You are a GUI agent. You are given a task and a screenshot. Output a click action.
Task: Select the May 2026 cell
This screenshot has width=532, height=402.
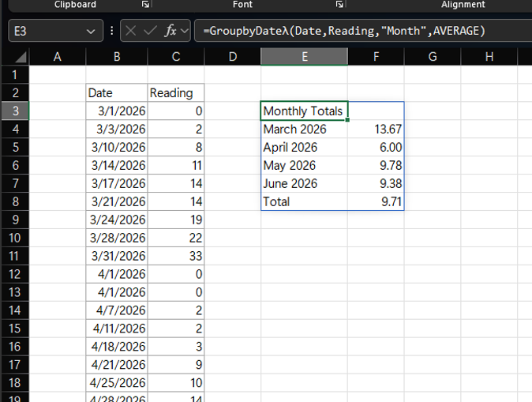pos(305,165)
